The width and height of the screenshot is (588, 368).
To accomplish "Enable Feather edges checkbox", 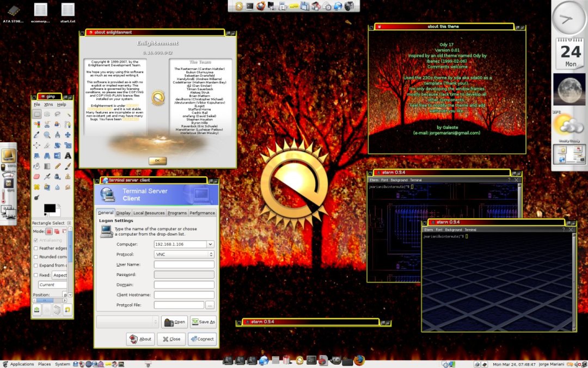I will (35, 248).
